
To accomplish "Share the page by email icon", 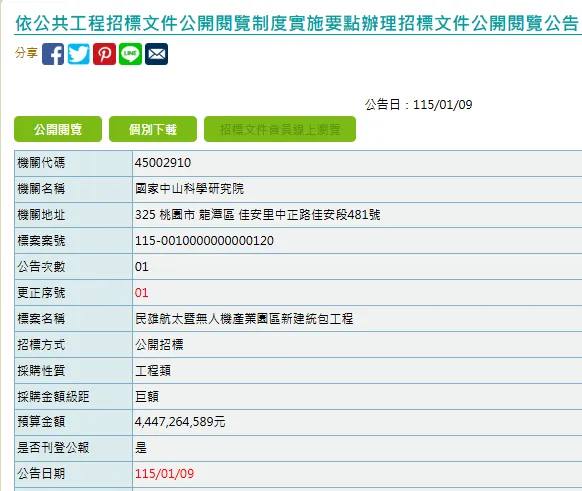I will (x=156, y=54).
